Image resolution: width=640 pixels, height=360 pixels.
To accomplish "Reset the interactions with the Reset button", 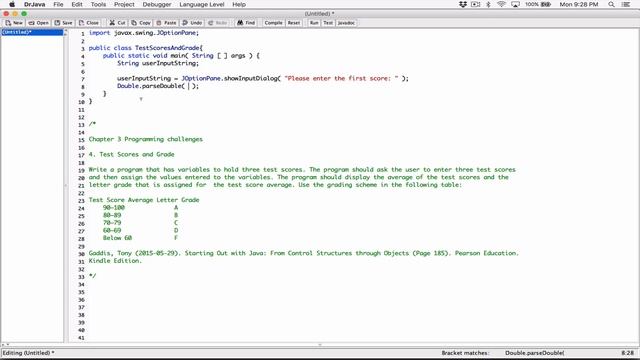I will [x=293, y=23].
